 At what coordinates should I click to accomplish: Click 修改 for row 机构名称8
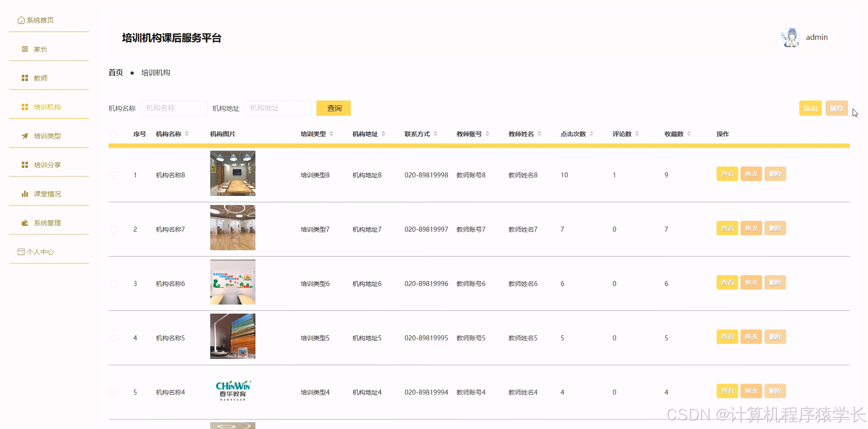coord(751,174)
